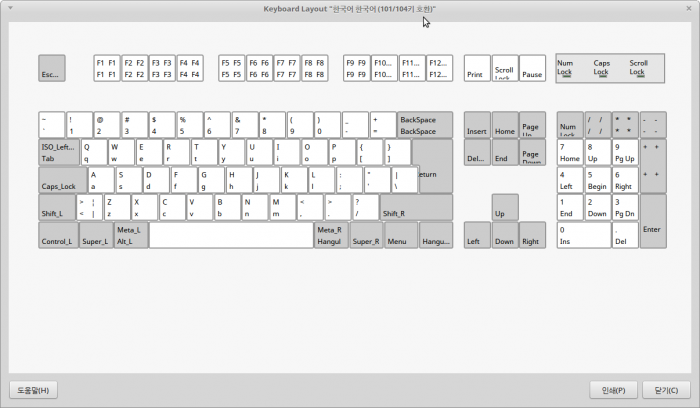Viewport: 700px width, 408px height.
Task: Click the P letter key
Action: (x=342, y=152)
